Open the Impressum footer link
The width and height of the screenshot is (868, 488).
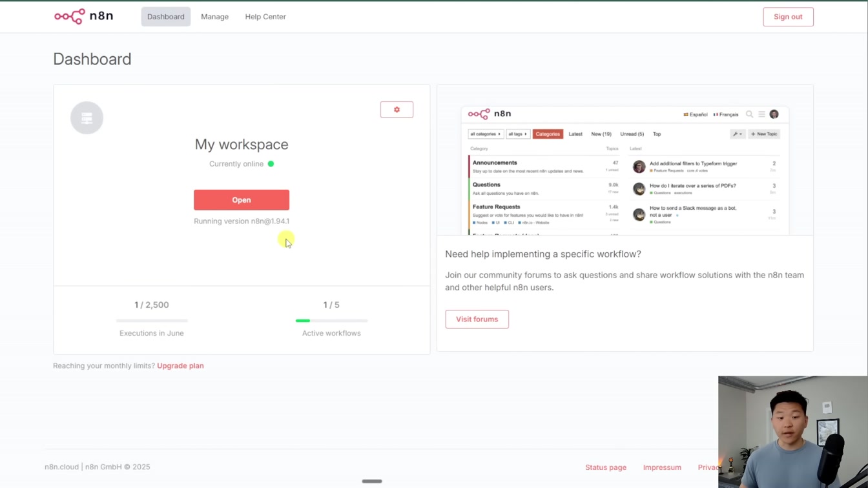pos(662,467)
